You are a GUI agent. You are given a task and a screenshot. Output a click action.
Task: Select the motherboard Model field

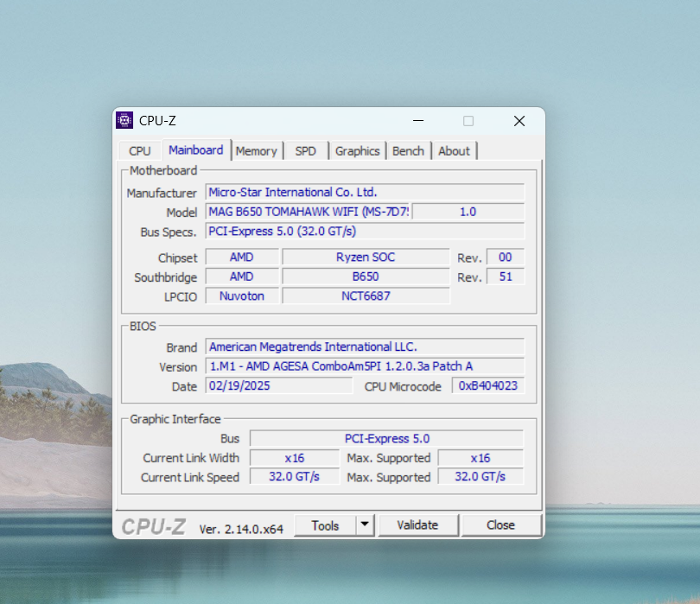(307, 212)
